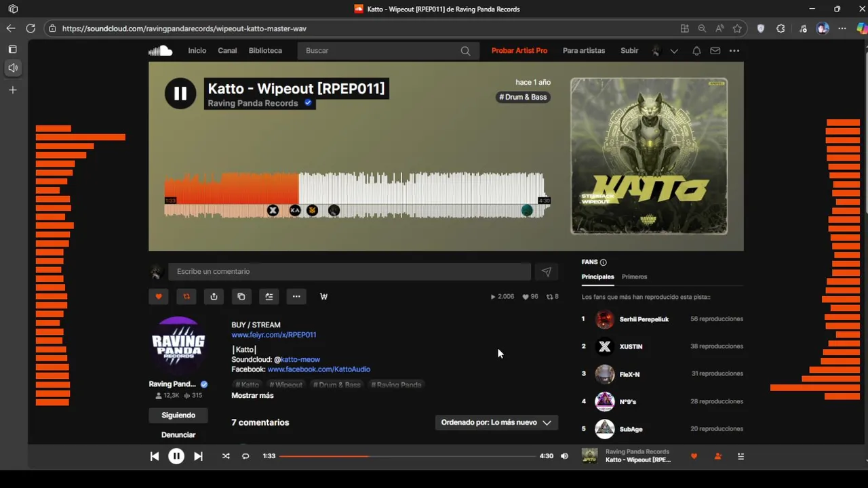Open Raving Panda Records artist link in hero
The height and width of the screenshot is (488, 868).
tap(253, 103)
